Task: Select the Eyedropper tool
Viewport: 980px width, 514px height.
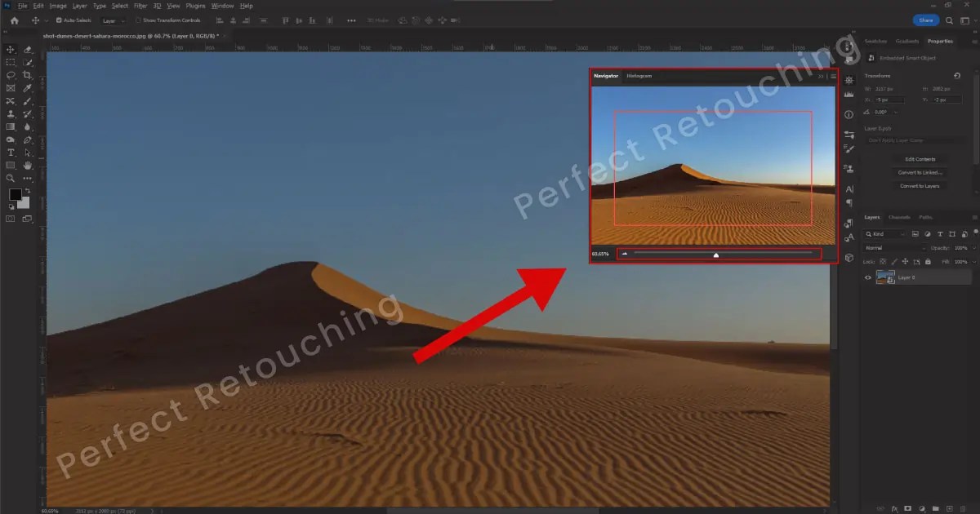Action: click(x=27, y=89)
